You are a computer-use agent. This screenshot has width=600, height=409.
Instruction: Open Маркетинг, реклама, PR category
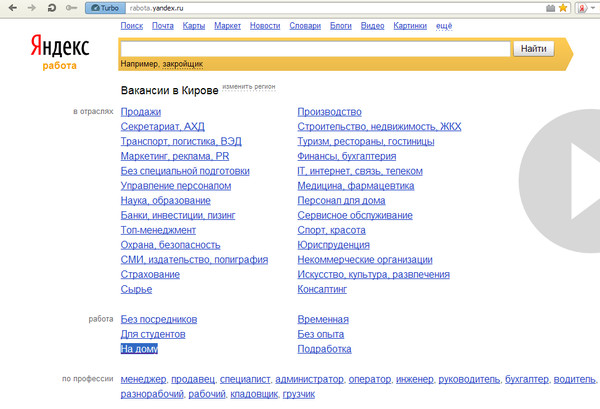tap(175, 156)
